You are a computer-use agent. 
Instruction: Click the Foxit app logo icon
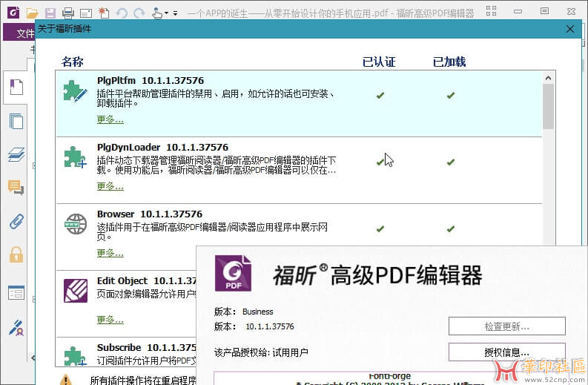coord(13,13)
